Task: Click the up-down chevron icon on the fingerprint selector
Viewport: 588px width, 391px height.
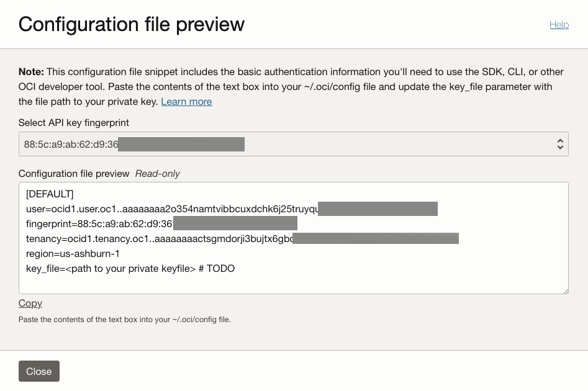Action: point(559,144)
